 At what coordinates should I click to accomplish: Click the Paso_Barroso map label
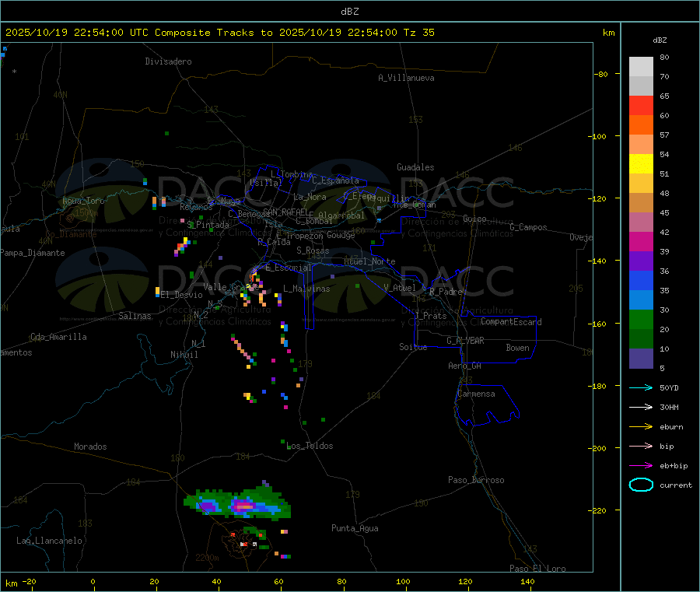476,480
